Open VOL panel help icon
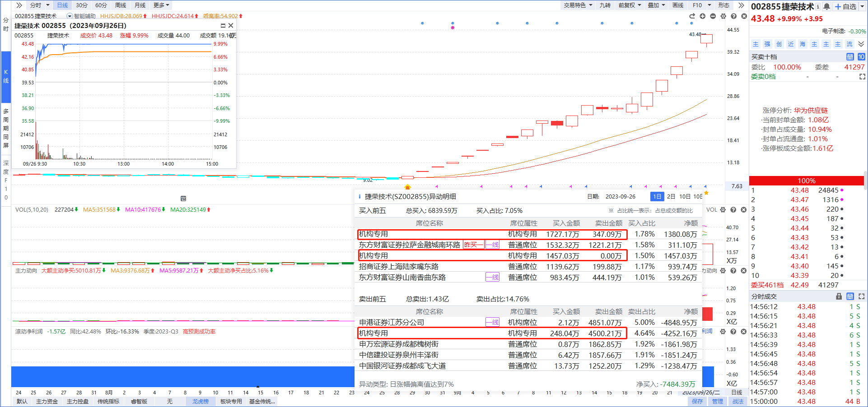 [x=733, y=210]
